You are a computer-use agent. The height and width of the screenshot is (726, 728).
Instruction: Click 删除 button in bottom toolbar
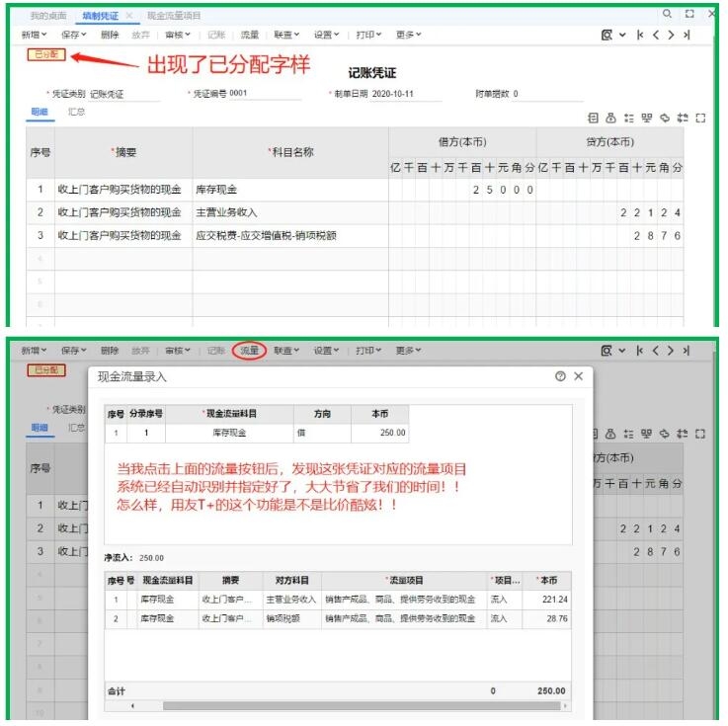tap(110, 351)
